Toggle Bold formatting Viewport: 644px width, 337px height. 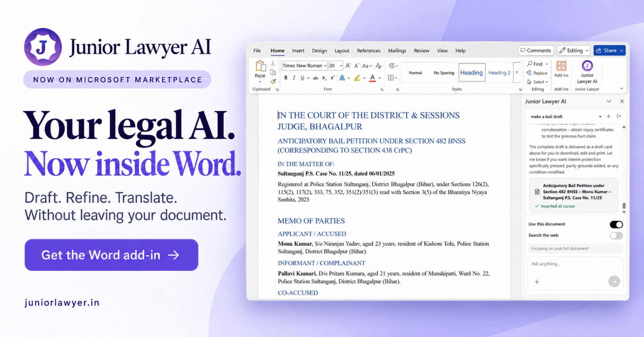[286, 78]
